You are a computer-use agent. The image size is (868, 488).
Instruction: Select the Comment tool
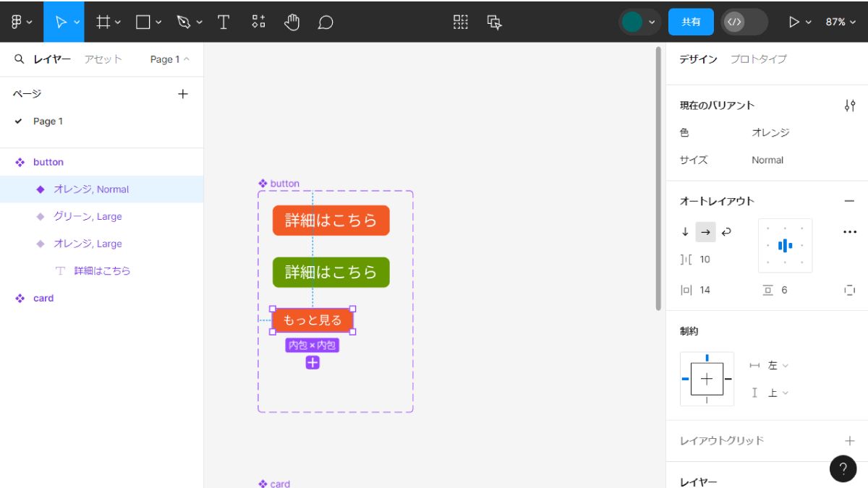[325, 22]
